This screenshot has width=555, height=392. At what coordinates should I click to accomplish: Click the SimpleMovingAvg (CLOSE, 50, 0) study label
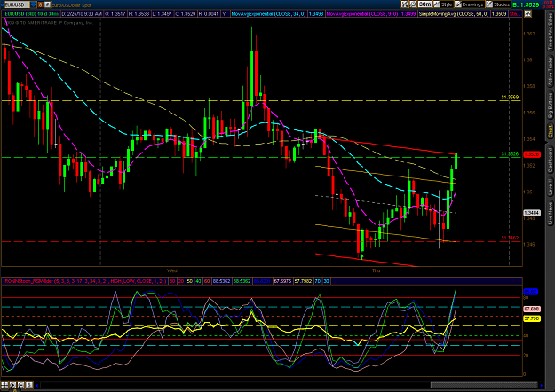pos(454,14)
